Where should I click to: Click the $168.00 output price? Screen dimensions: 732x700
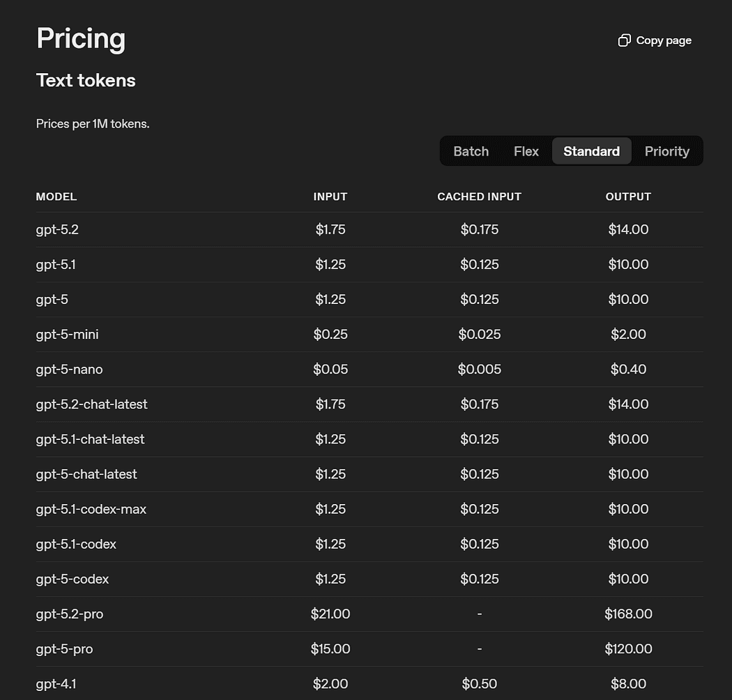(x=628, y=614)
